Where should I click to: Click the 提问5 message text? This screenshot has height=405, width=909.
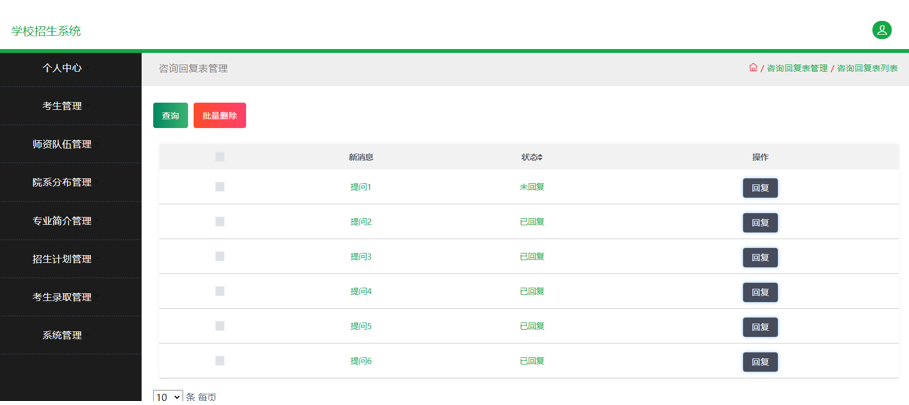pyautogui.click(x=361, y=326)
